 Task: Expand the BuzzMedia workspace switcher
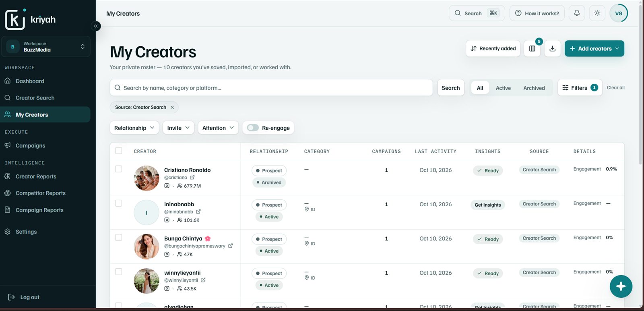(x=46, y=47)
